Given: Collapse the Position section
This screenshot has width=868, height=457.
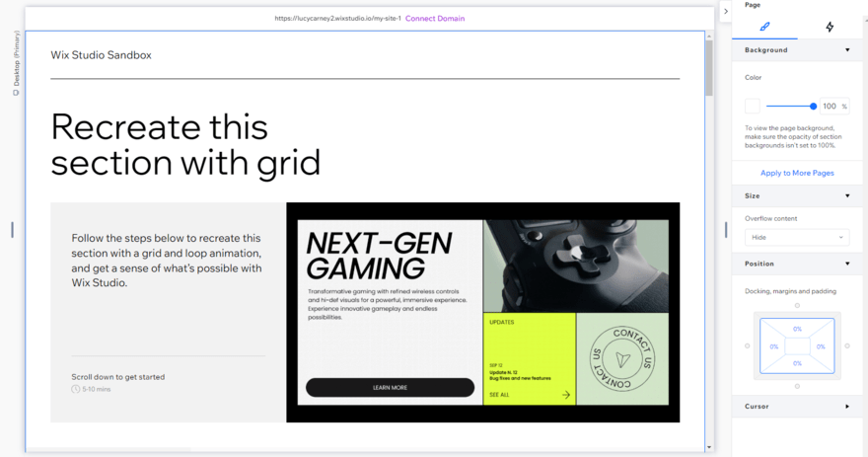Looking at the screenshot, I should click(847, 264).
